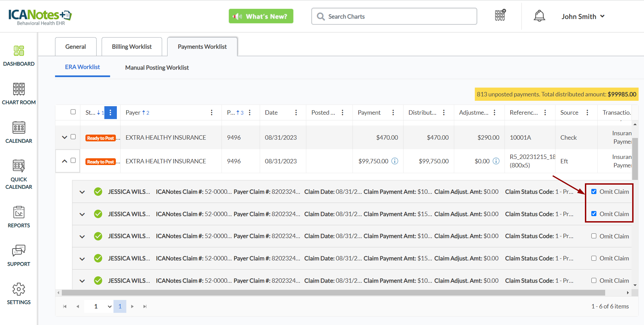Open the Status column menu icon
Screen dimensions: 644x325
[110, 113]
